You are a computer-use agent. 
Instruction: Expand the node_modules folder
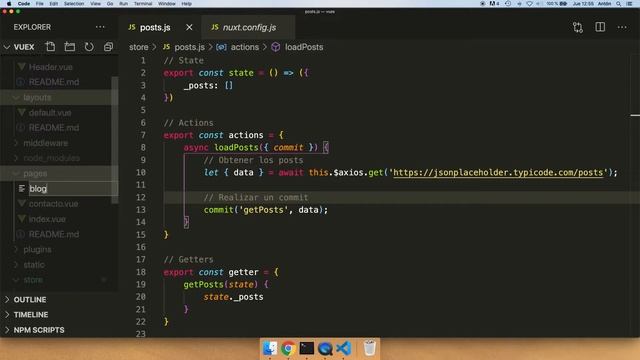(16, 158)
